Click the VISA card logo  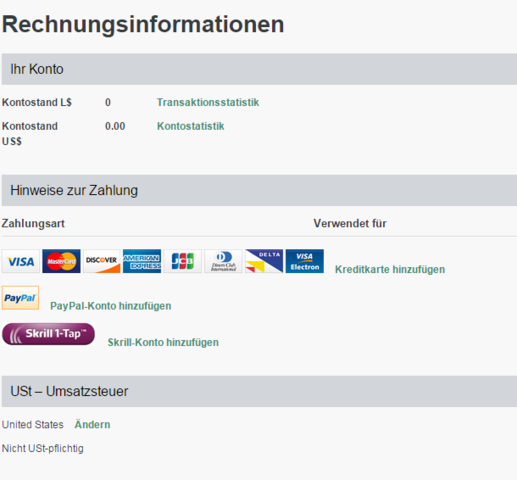pos(21,261)
